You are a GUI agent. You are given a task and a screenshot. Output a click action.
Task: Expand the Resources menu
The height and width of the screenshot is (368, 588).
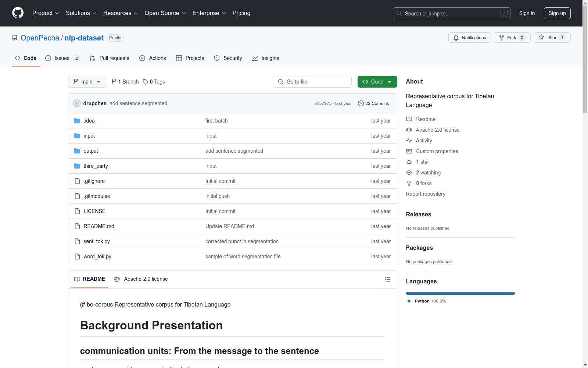pos(121,13)
